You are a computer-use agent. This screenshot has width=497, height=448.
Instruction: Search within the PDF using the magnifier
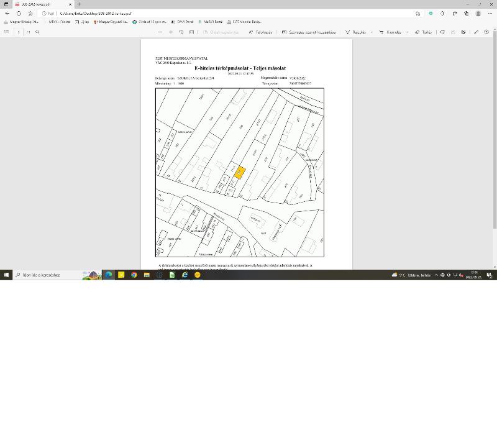[37, 32]
